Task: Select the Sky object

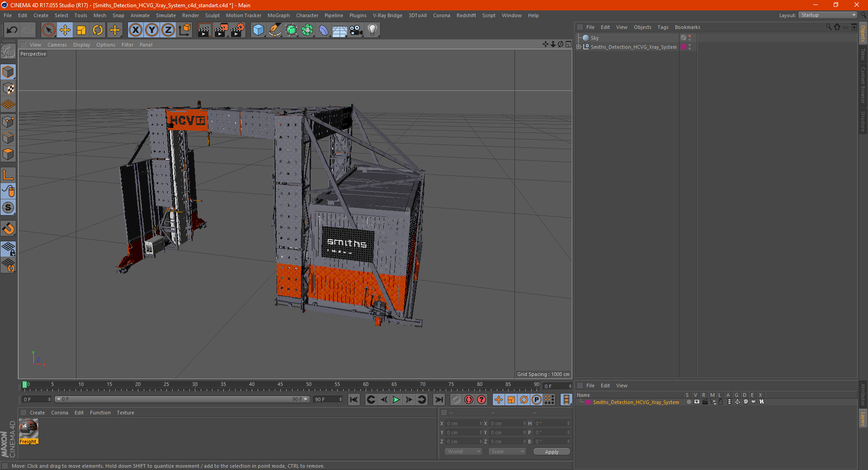Action: tap(594, 38)
